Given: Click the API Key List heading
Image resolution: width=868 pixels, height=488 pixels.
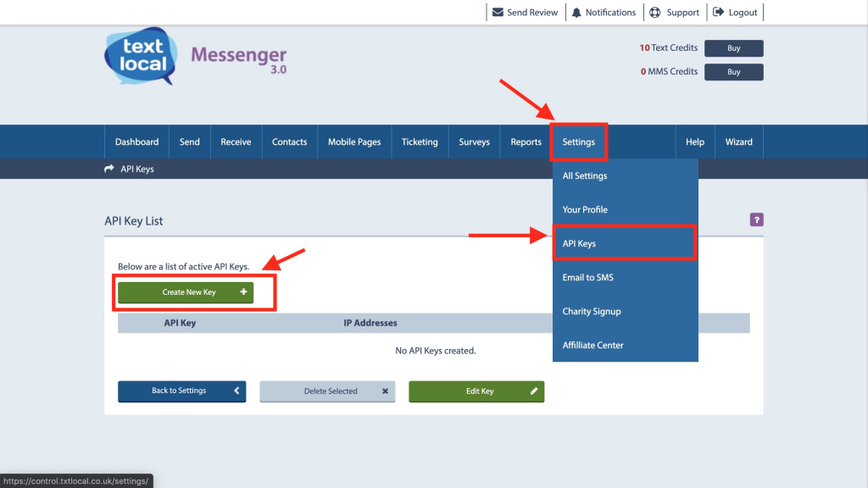Looking at the screenshot, I should (133, 221).
